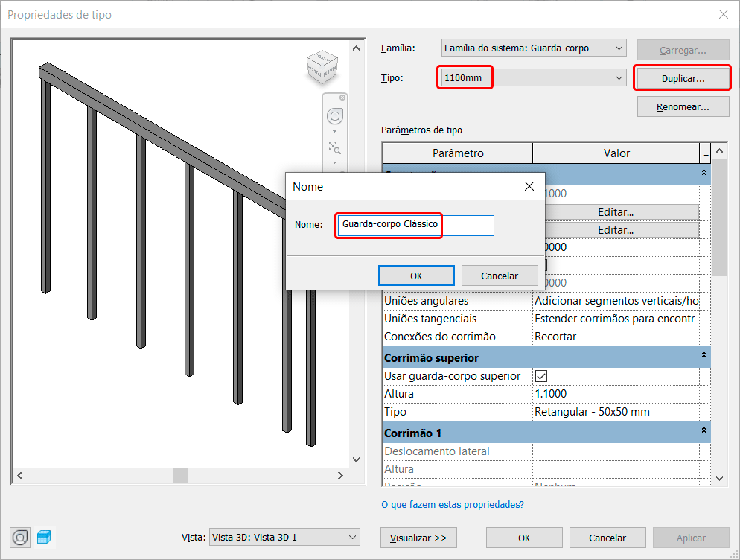This screenshot has height=560, width=740.
Task: Click the equals column header icon
Action: 705,153
